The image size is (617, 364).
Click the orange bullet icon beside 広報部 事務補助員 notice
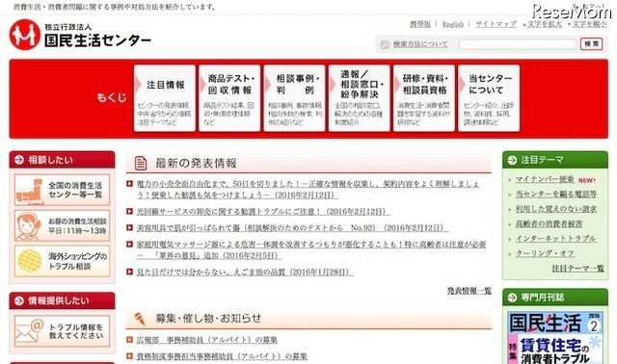(x=129, y=339)
